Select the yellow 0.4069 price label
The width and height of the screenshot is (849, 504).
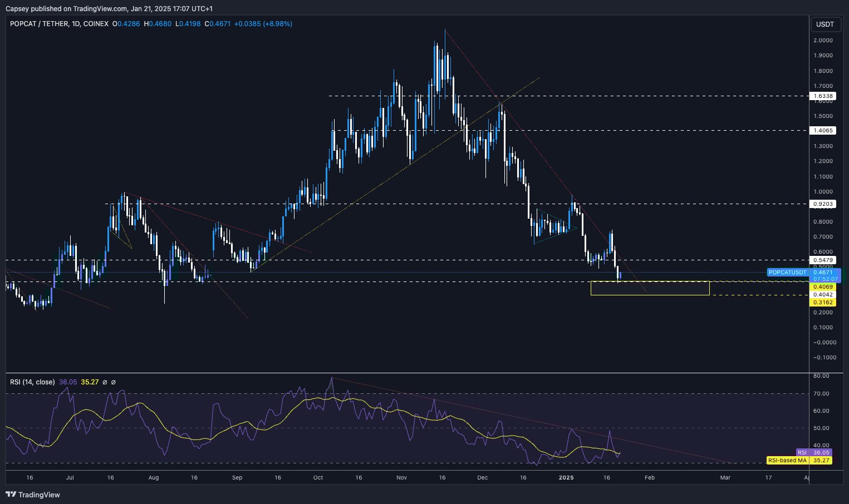(x=823, y=286)
